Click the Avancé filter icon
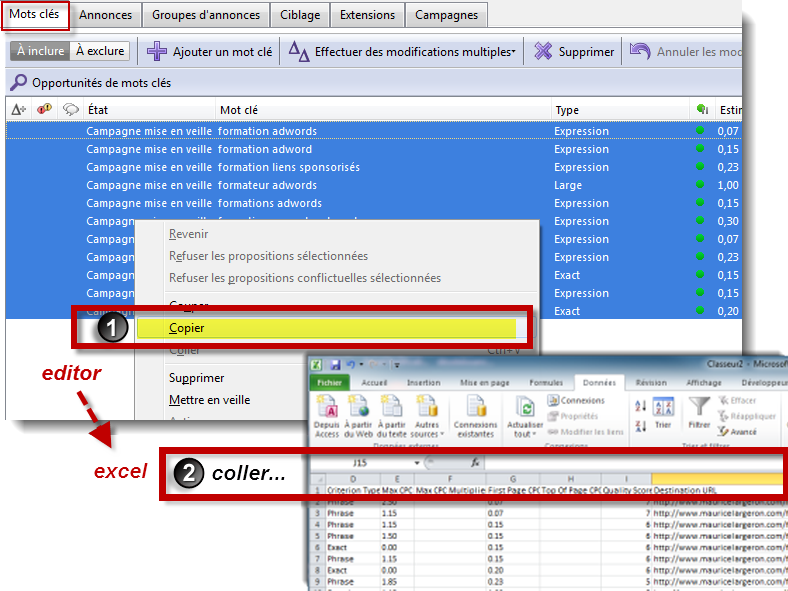 click(x=723, y=431)
